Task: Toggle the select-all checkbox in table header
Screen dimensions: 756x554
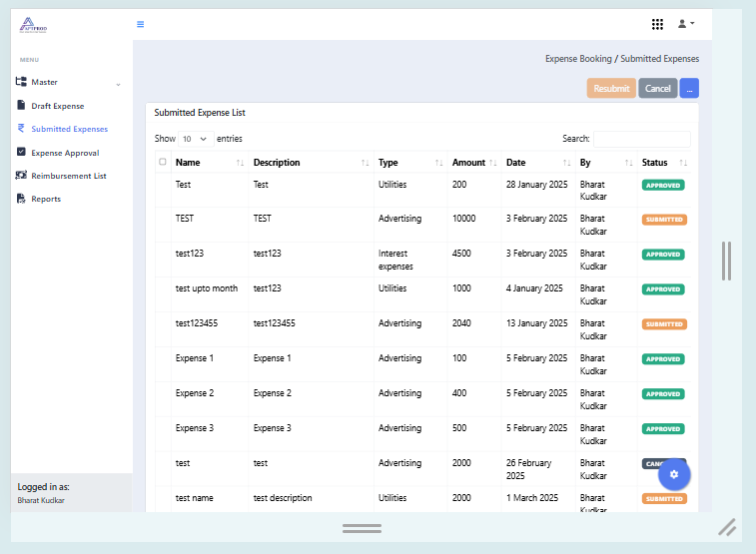Action: click(x=163, y=162)
